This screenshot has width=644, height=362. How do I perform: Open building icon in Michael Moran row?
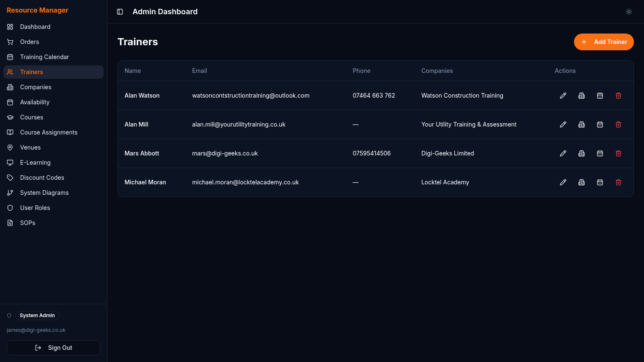[x=582, y=182]
